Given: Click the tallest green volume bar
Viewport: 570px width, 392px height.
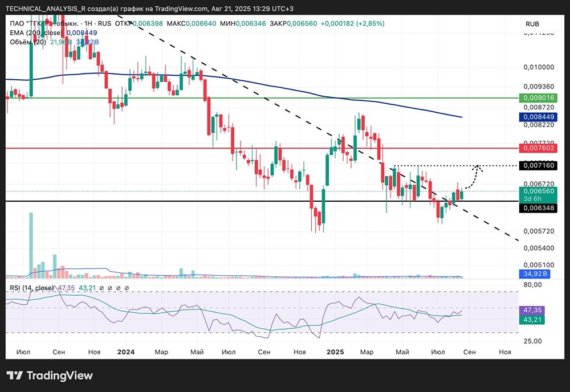Looking at the screenshot, I should pyautogui.click(x=31, y=245).
